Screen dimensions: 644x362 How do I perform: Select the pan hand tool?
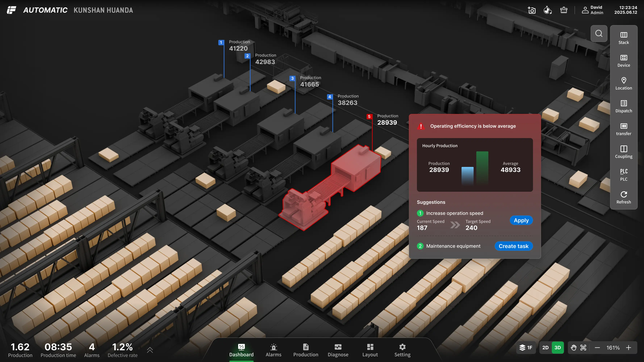(x=574, y=348)
